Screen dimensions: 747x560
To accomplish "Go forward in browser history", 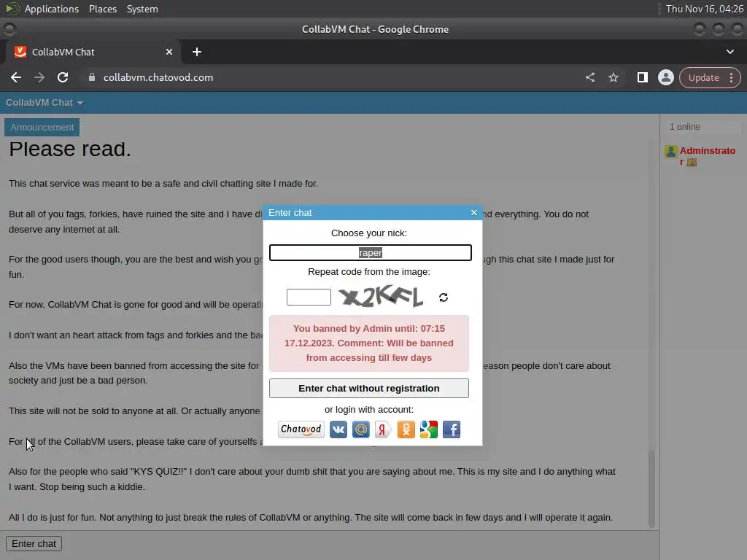I will click(x=39, y=77).
